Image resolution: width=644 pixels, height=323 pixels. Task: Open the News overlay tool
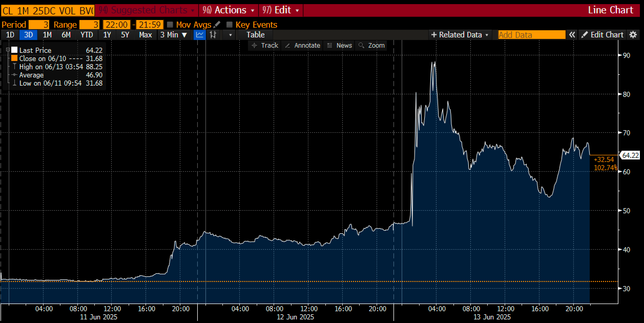pos(340,46)
